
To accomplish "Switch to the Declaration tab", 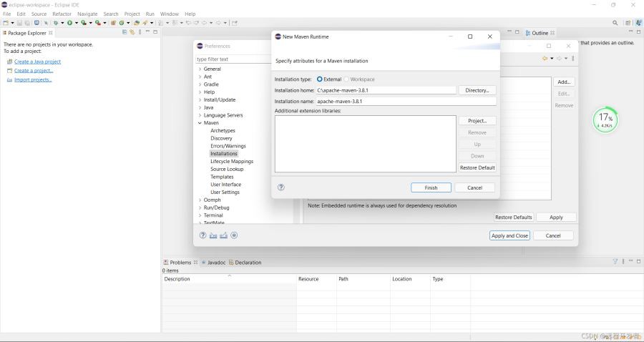I will click(x=245, y=263).
